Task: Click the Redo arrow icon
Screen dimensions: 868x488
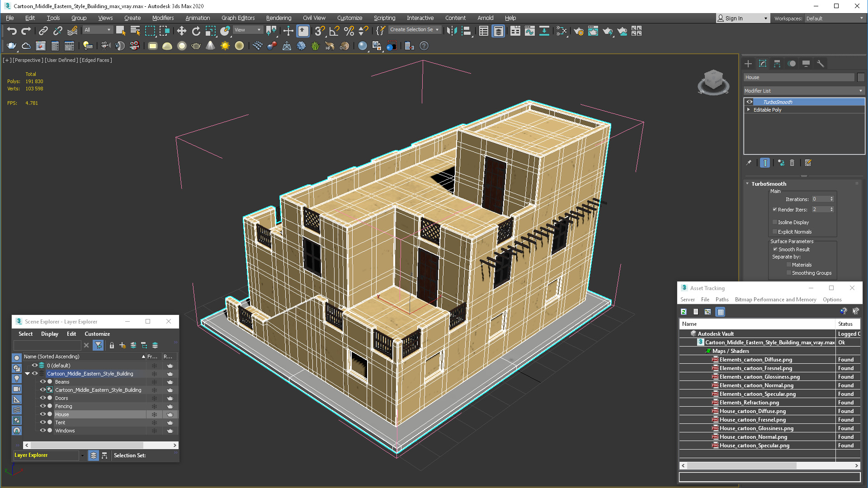Action: pyautogui.click(x=26, y=31)
